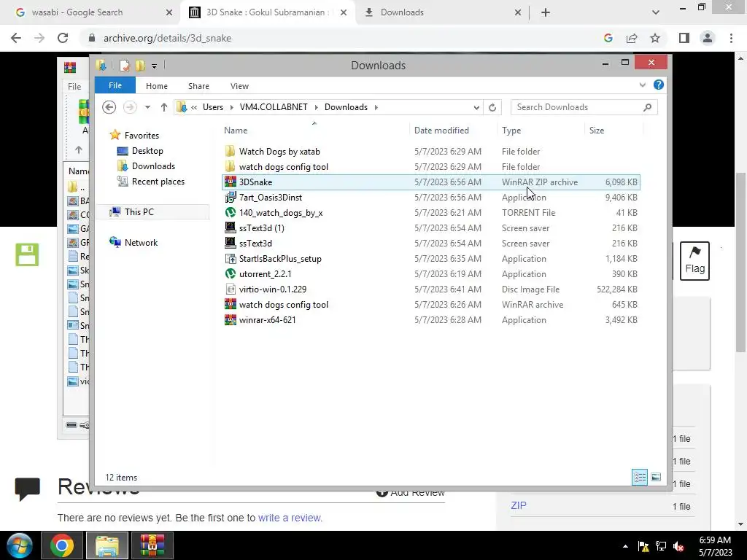
Task: Open the Chrome side panel icon
Action: coord(684,38)
